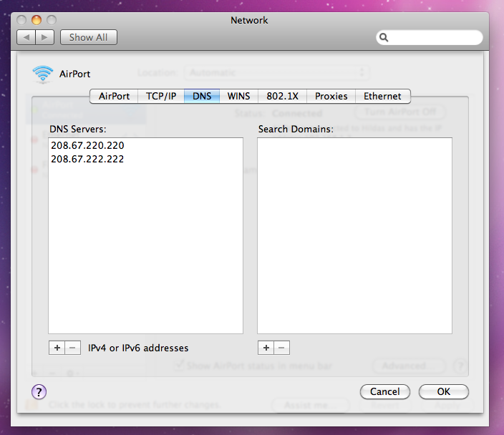Confirm settings with the OK button

point(444,392)
